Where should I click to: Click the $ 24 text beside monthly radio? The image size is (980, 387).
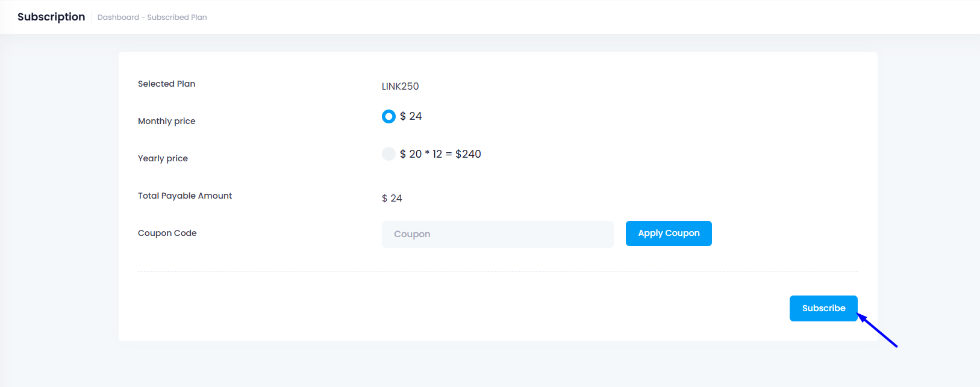pos(411,116)
